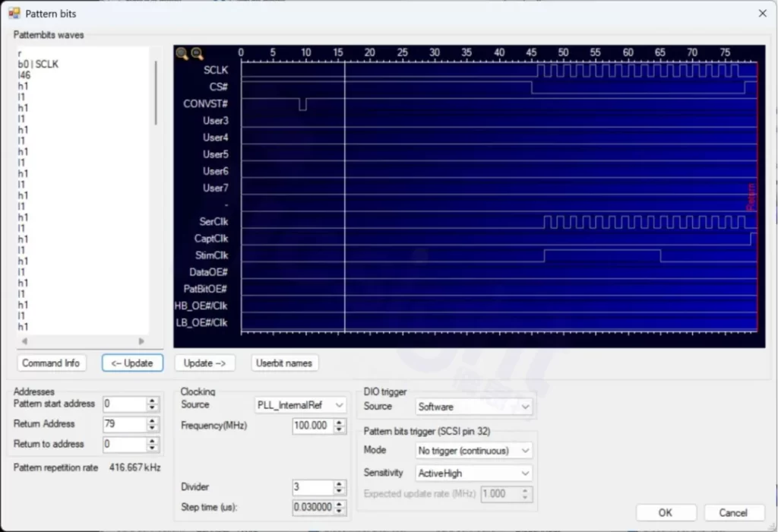Increase the Return Address stepper value
This screenshot has width=778, height=532.
[153, 421]
